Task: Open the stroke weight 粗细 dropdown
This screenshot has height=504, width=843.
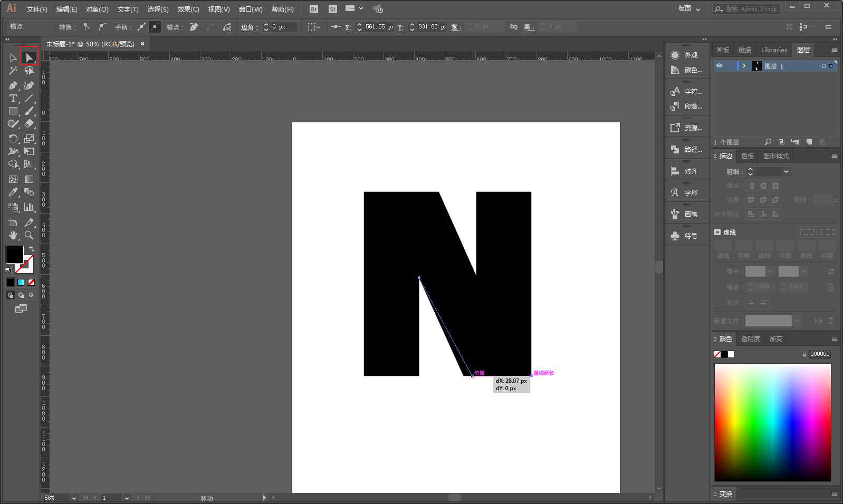Action: point(787,172)
